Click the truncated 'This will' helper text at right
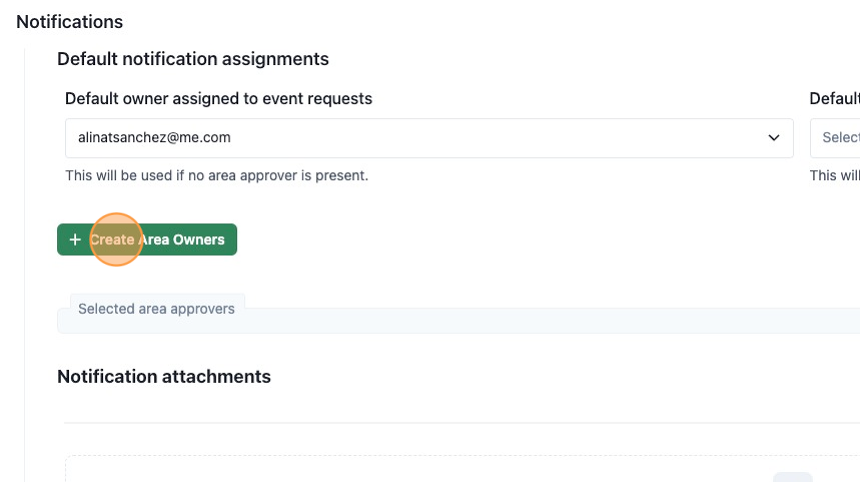 click(835, 175)
